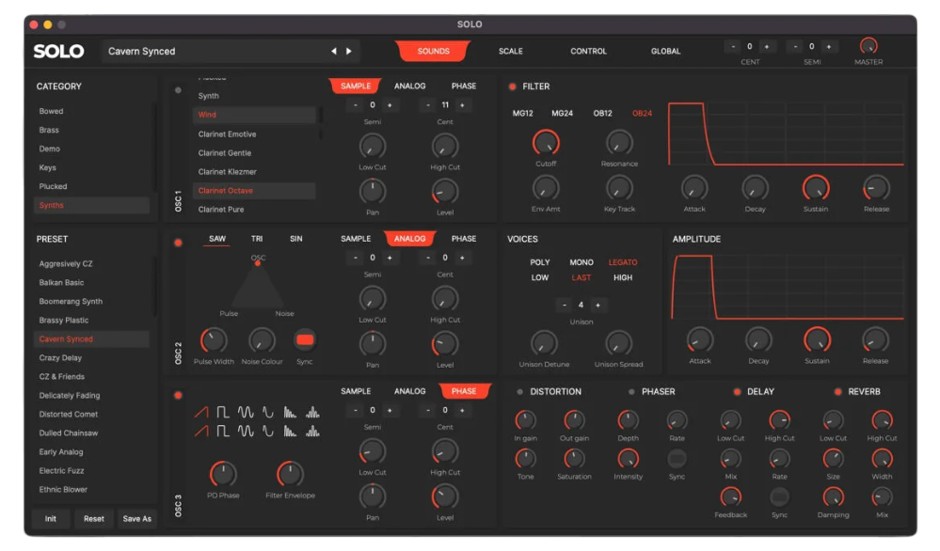Image resolution: width=940 pixels, height=551 pixels.
Task: Click the Delay Feedback knob
Action: tap(731, 497)
